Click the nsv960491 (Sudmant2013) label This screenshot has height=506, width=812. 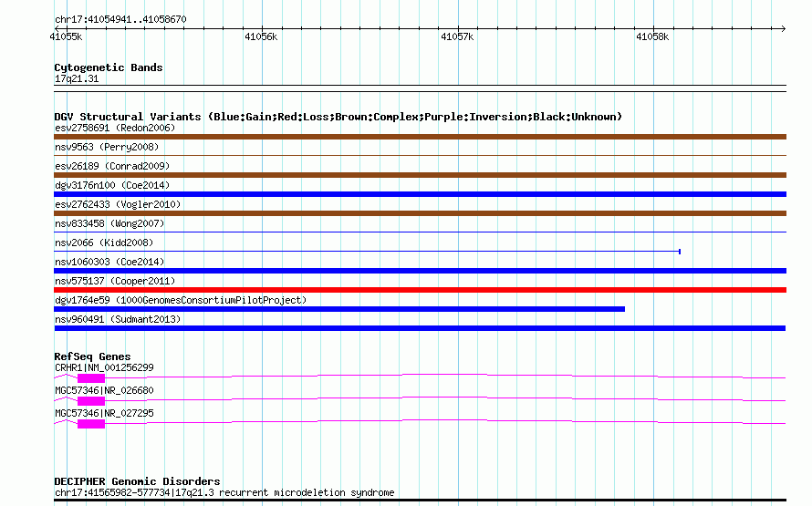(118, 319)
